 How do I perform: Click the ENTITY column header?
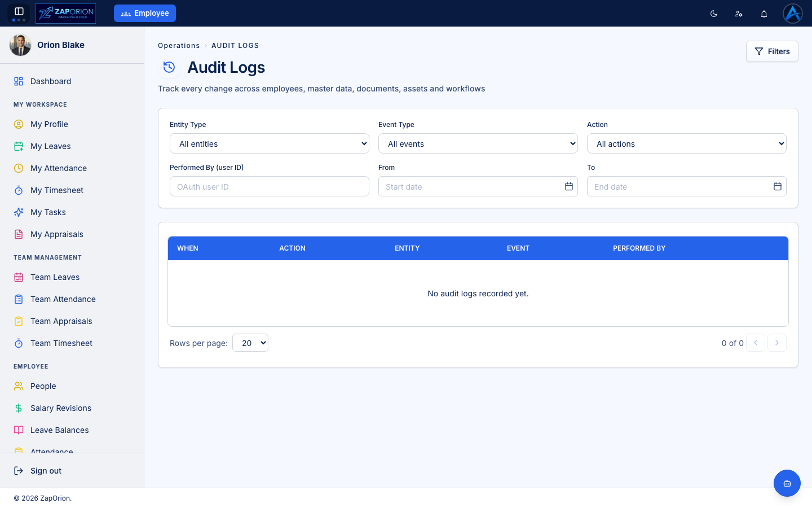click(407, 248)
